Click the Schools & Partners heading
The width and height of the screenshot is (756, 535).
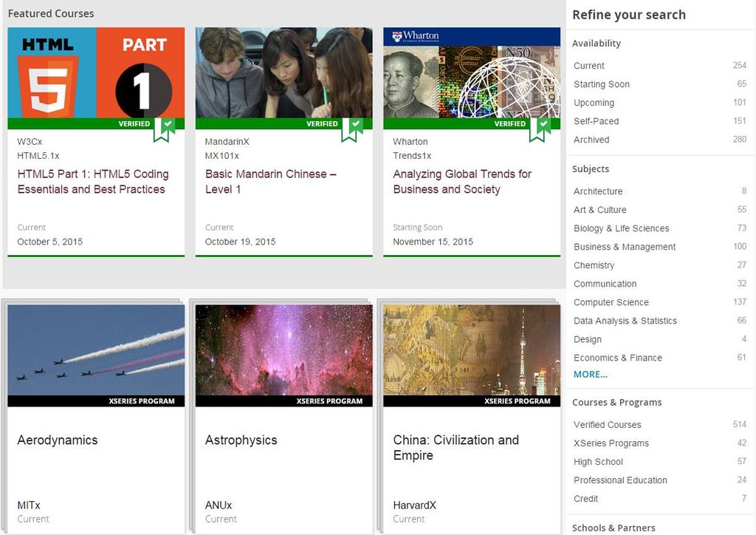tap(614, 528)
